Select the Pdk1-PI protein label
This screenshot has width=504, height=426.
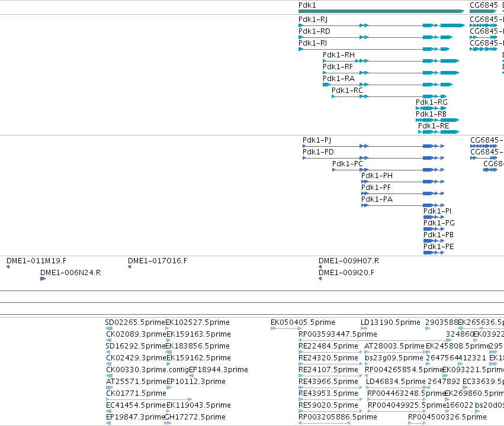pyautogui.click(x=438, y=211)
